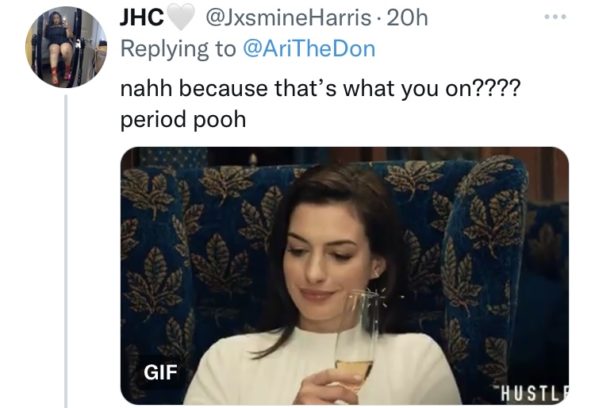Play the GIF via the GIF badge
This screenshot has width=595, height=408.
(x=160, y=372)
